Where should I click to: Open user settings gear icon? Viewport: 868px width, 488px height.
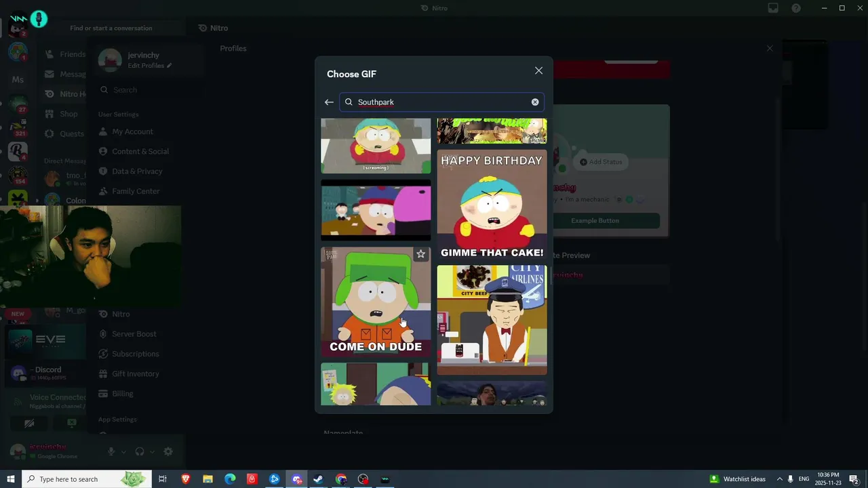168,451
